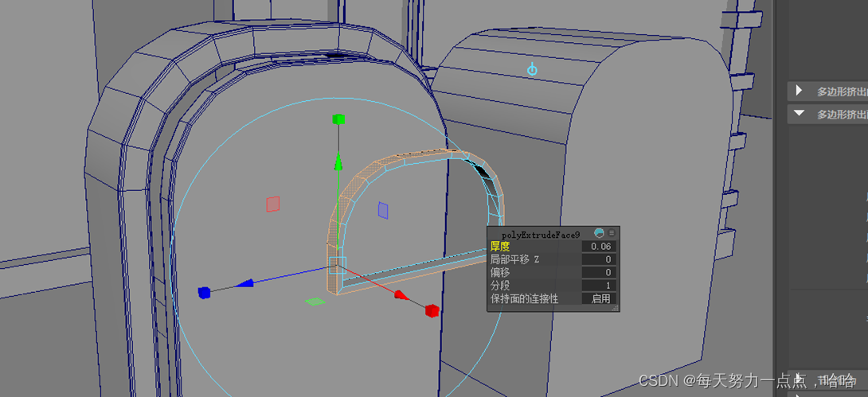Click the 分段 value field

pyautogui.click(x=599, y=286)
